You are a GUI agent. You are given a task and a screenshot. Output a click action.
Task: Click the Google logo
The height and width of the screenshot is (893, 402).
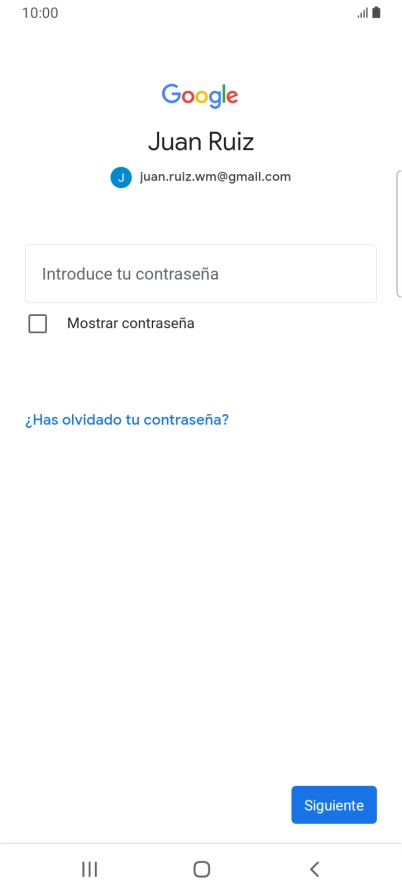click(x=200, y=96)
